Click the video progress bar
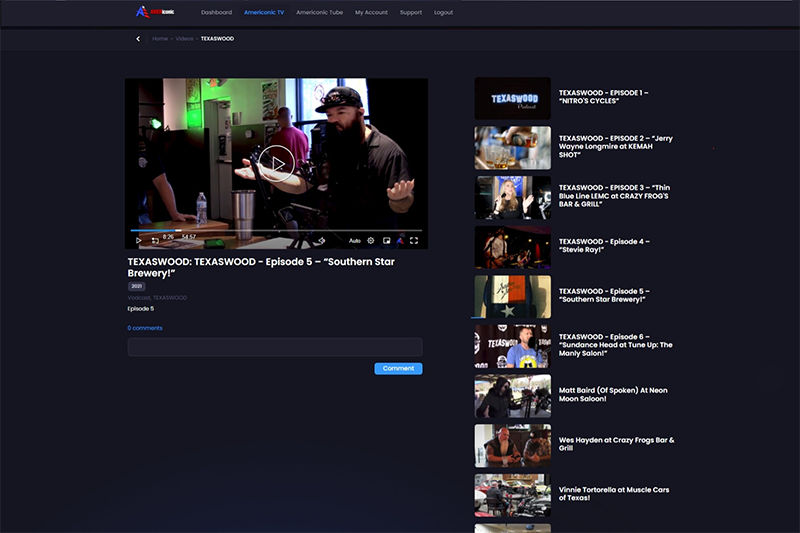The height and width of the screenshot is (533, 800). (276, 230)
